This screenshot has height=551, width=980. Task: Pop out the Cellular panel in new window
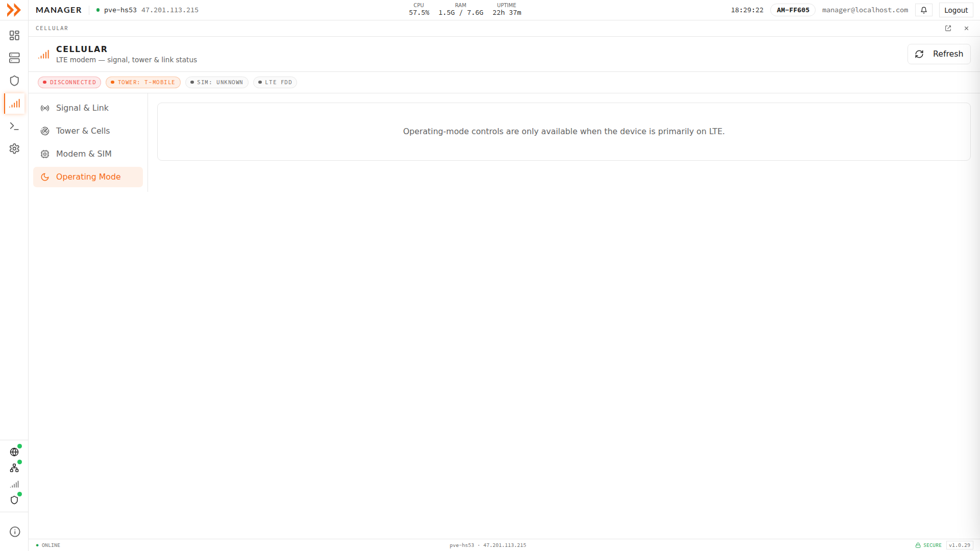(948, 29)
